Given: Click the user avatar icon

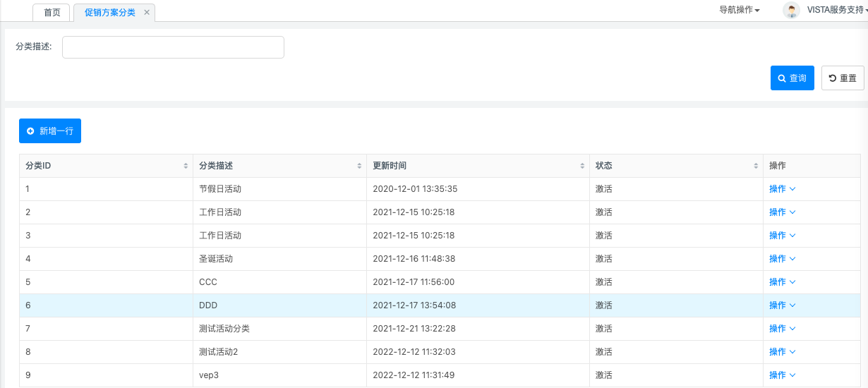Looking at the screenshot, I should 792,10.
